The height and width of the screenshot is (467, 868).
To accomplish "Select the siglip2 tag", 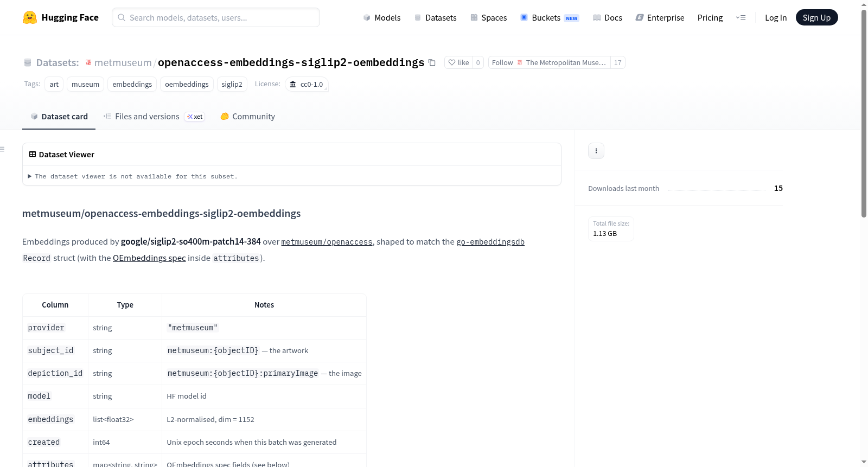I will pyautogui.click(x=232, y=84).
